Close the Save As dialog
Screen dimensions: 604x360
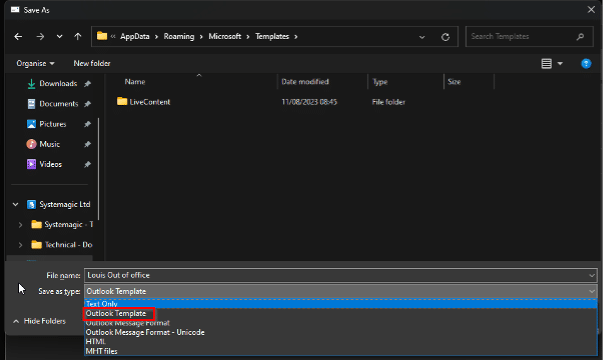(x=591, y=10)
